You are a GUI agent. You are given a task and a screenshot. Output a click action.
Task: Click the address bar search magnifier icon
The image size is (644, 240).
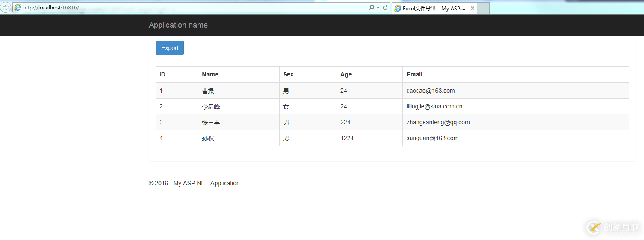[x=371, y=8]
